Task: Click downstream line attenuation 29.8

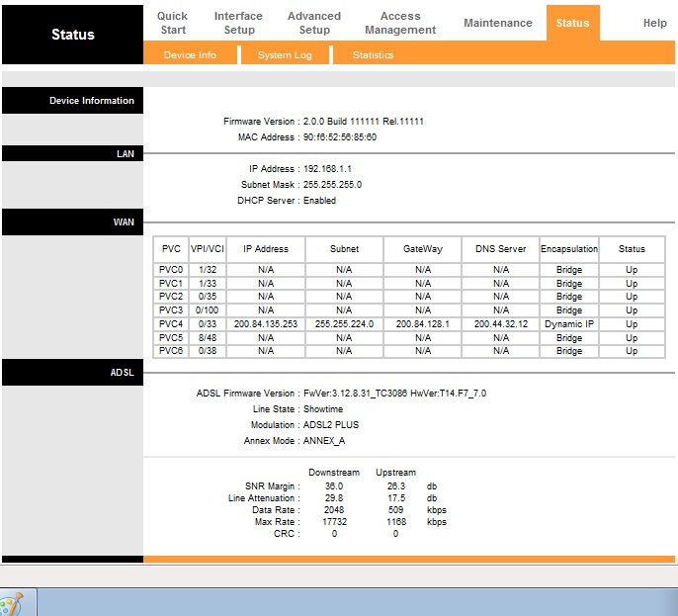Action: pos(334,498)
